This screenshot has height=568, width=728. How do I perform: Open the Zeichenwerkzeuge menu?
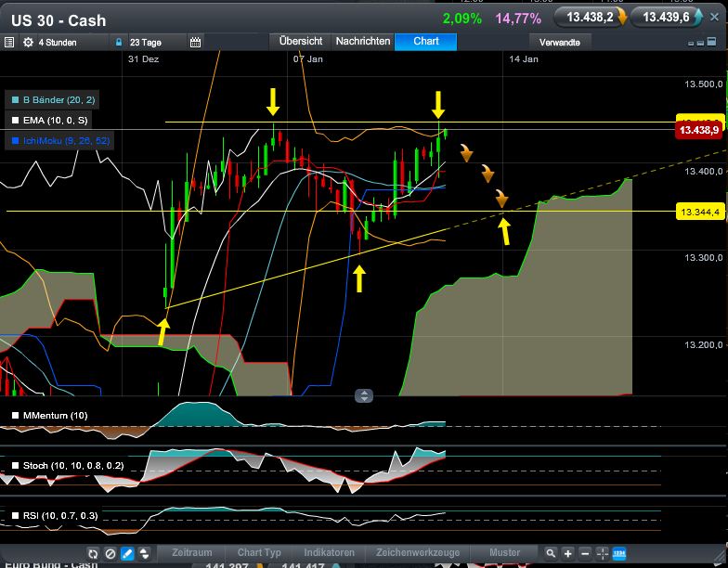418,553
